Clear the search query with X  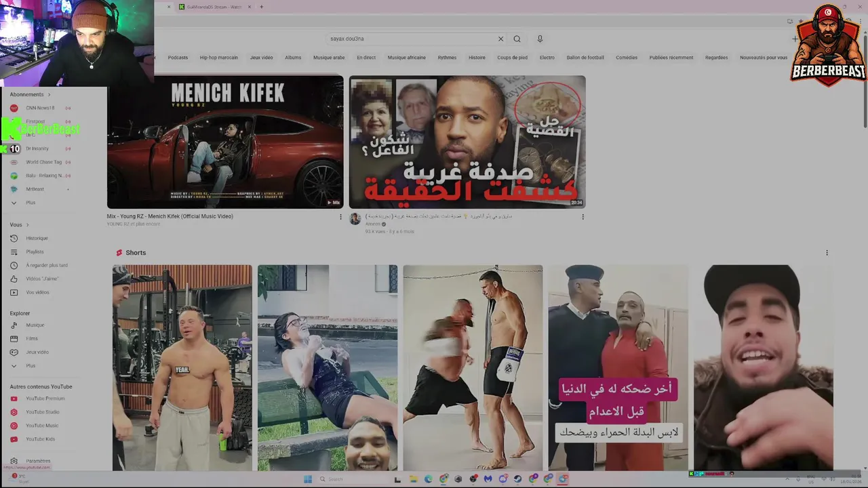click(x=501, y=39)
